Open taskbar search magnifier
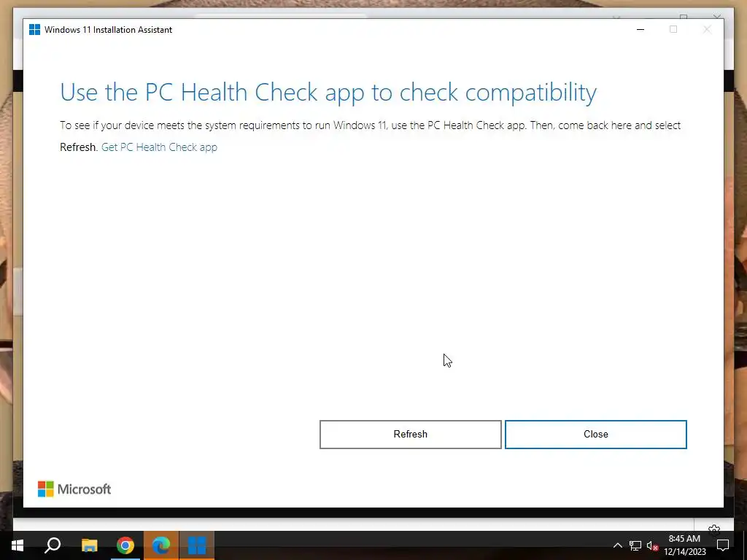The image size is (747, 560). pos(53,545)
